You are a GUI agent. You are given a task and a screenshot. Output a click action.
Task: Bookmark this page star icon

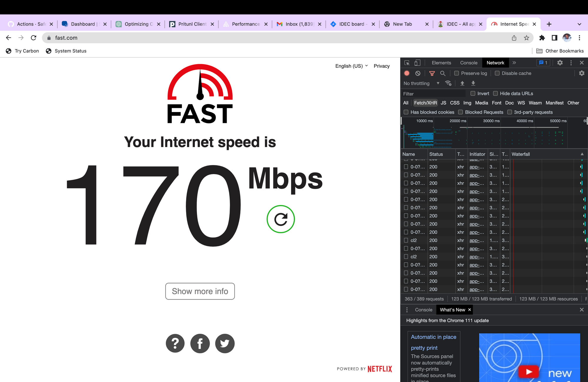(x=526, y=38)
